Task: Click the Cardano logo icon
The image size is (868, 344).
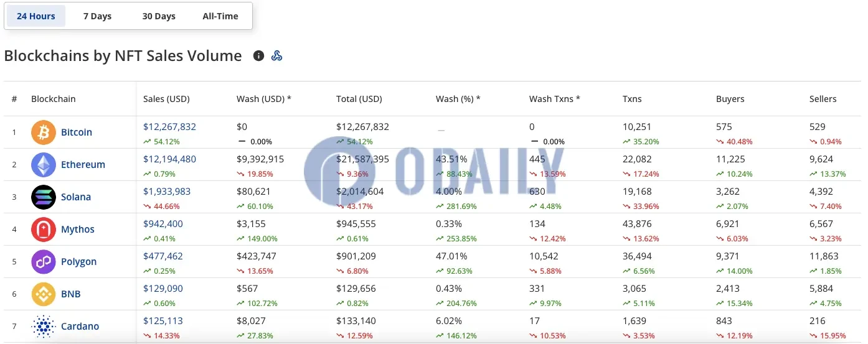Action: point(44,327)
